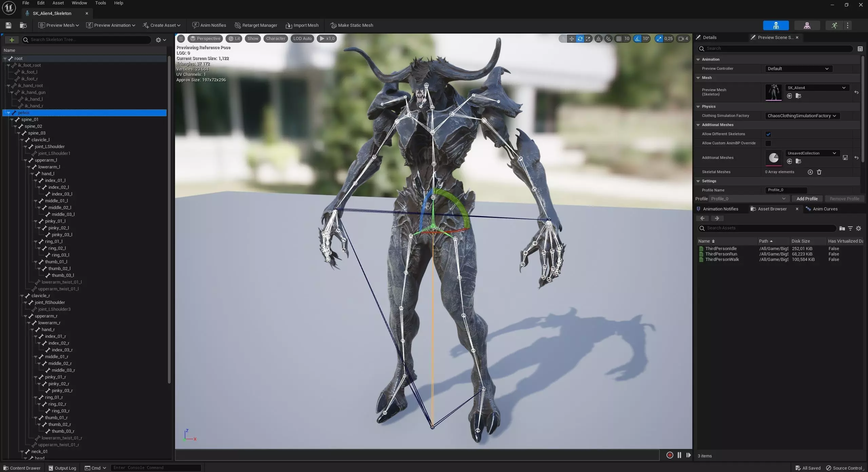Select the viewport Translate gizmo tool
Viewport: 868px width, 472px height.
[x=572, y=39]
